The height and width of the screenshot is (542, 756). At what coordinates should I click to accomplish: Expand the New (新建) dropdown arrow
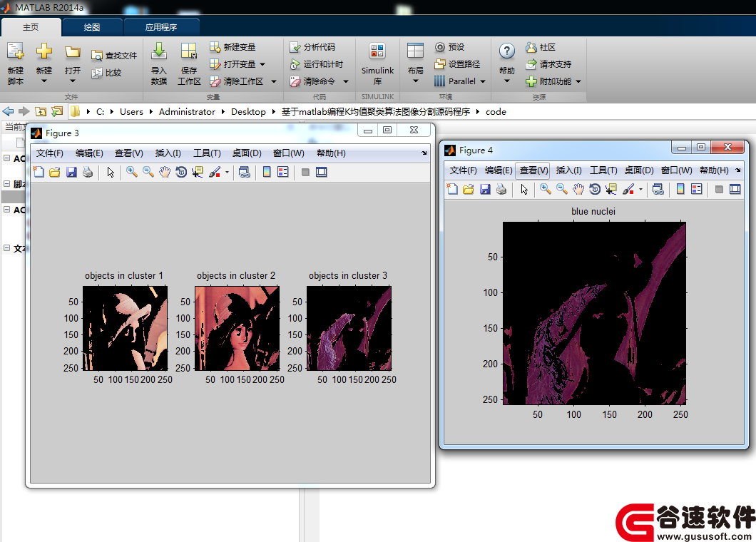(44, 81)
